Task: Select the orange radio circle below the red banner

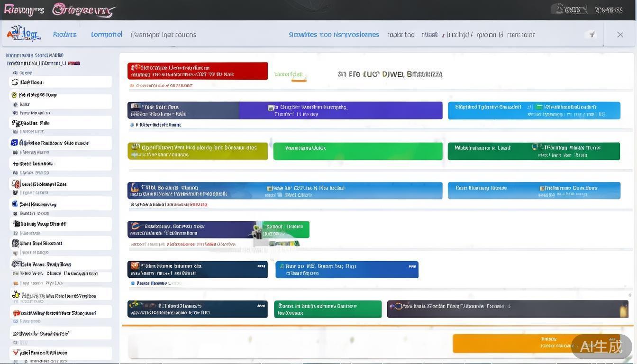Action: pos(132,86)
